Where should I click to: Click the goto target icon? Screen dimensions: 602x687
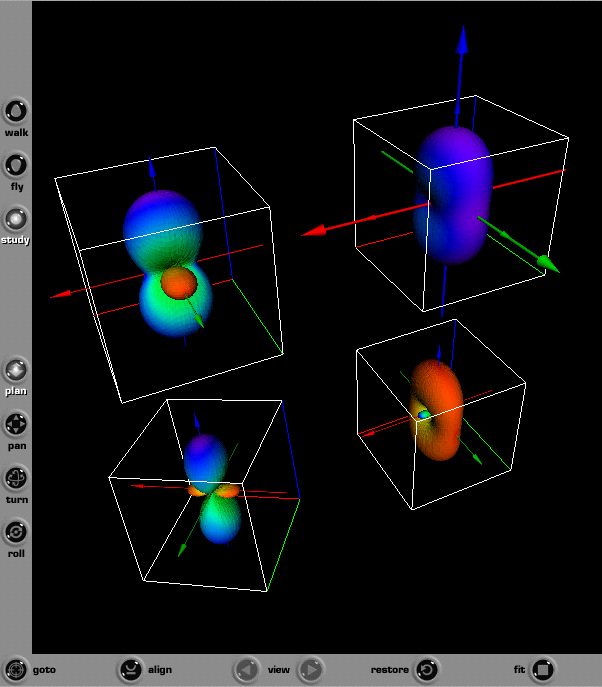tap(16, 670)
